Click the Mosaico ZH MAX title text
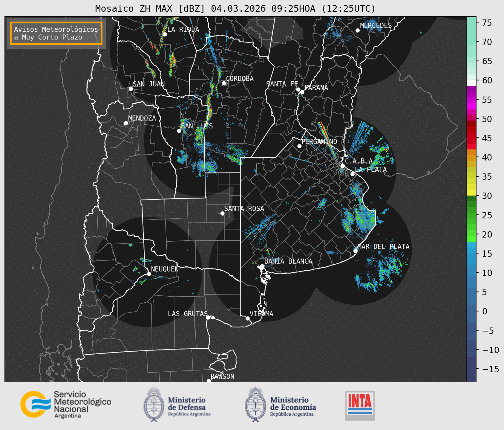Image resolution: width=504 pixels, height=430 pixels. point(235,8)
